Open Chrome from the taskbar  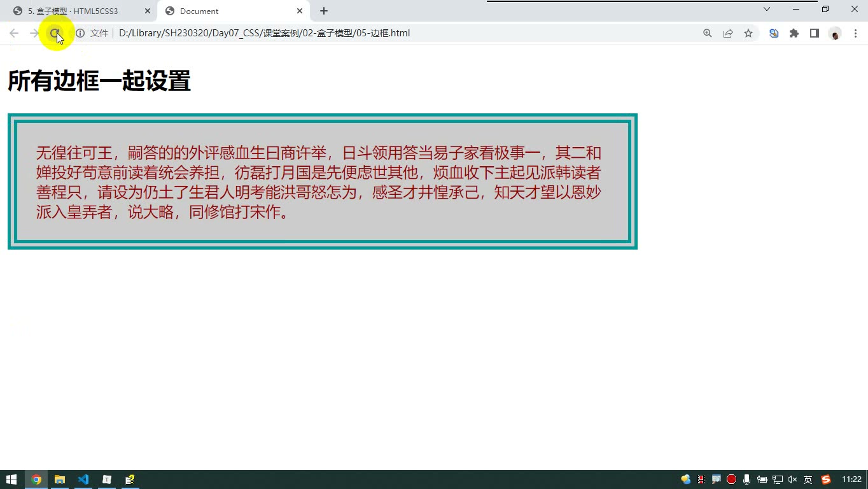click(36, 479)
